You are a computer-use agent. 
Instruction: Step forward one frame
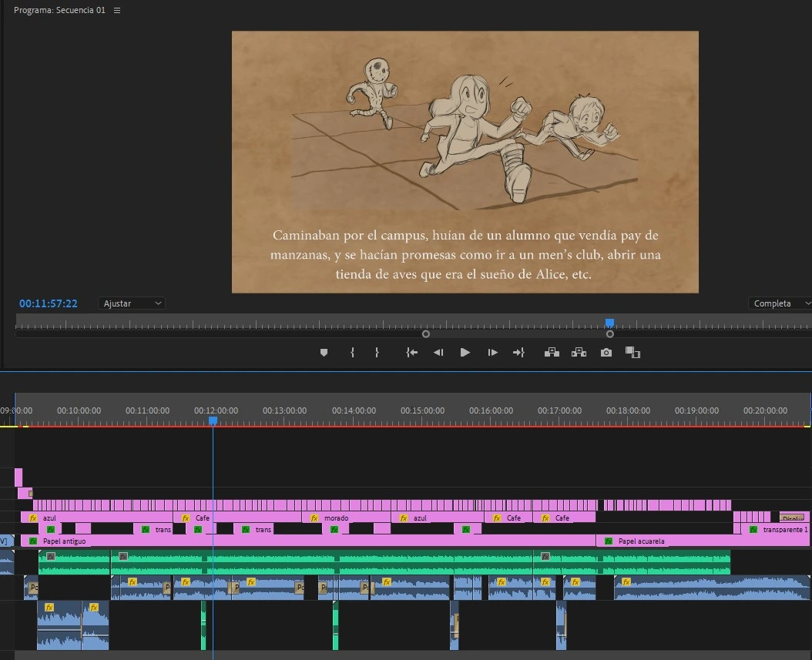pos(492,352)
